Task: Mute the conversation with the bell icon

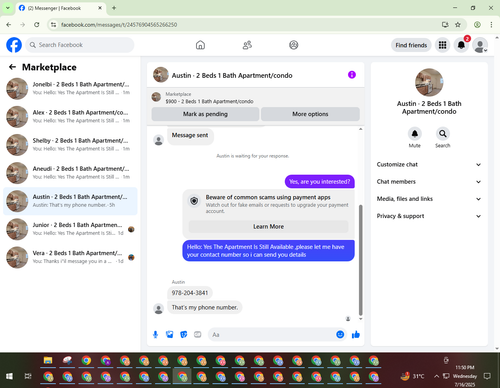Action: point(415,134)
